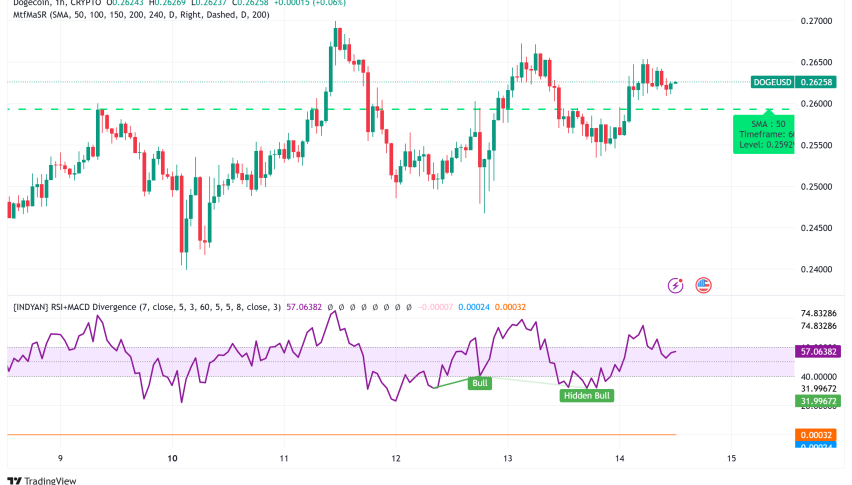852x485 pixels.
Task: Click the orange 0.00032 axis tag
Action: pos(817,434)
